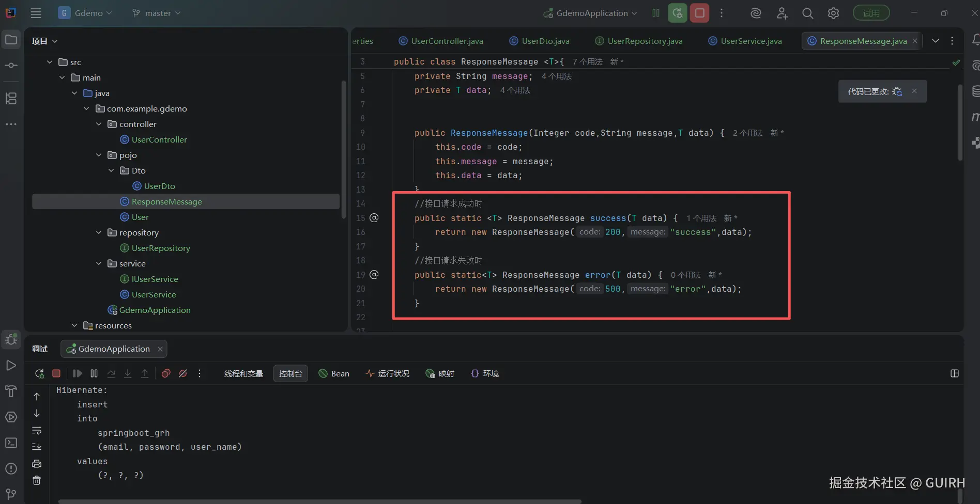The image size is (980, 504).
Task: Close the ResponseMessage.java tab
Action: (x=915, y=41)
